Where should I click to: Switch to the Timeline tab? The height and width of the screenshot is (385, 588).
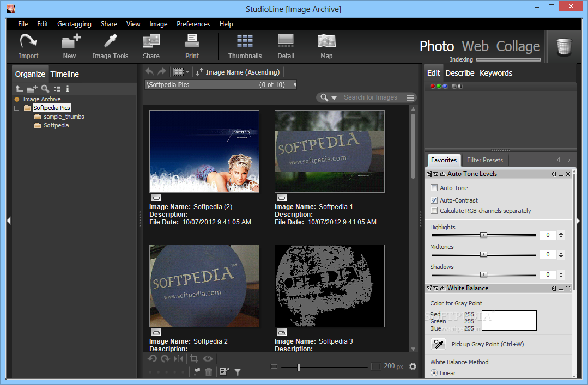tap(65, 74)
